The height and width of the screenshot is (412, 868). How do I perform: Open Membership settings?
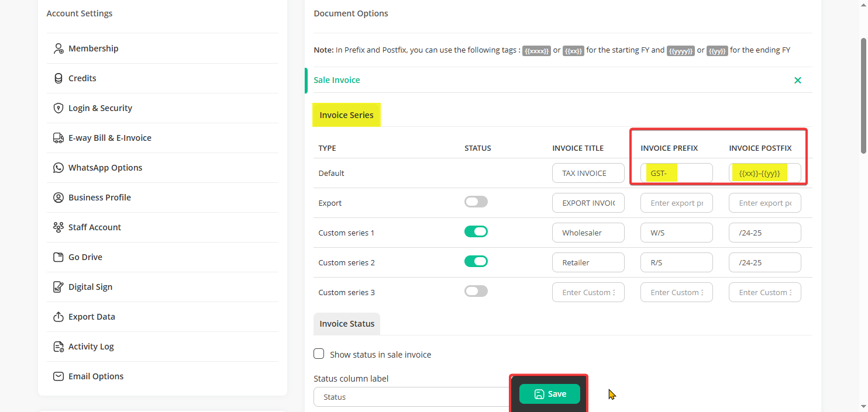pos(163,49)
